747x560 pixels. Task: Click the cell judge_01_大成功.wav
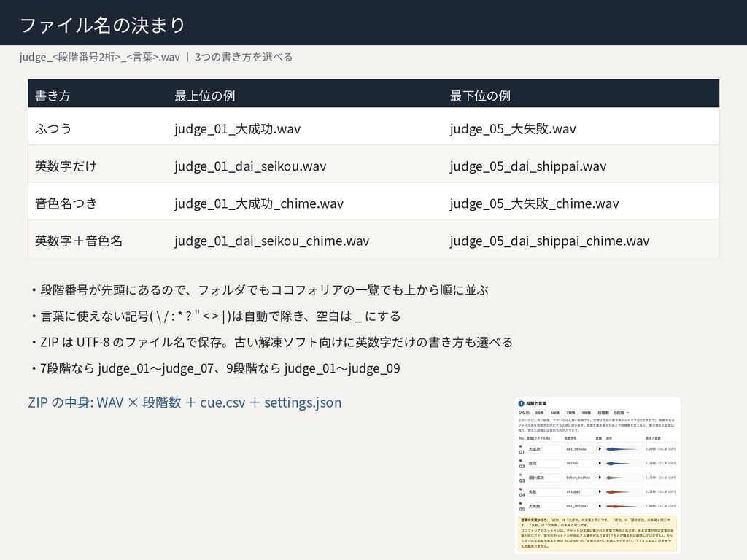tap(237, 128)
